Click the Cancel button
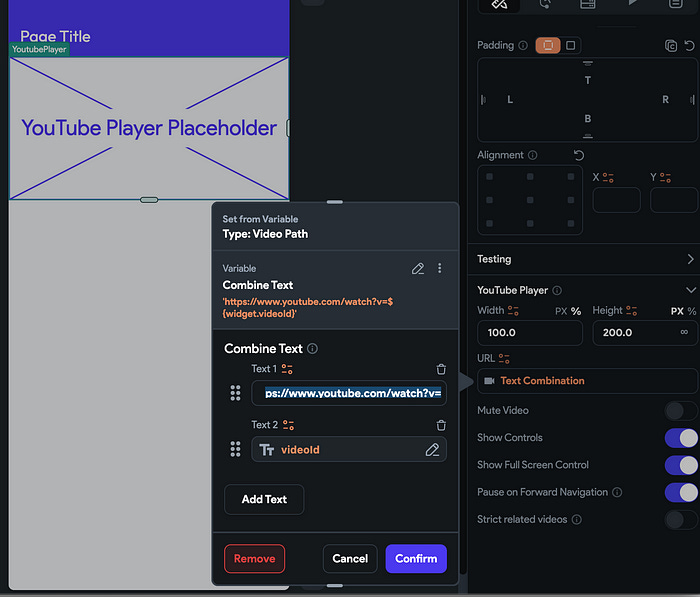Screen dimensions: 700x597 (x=350, y=559)
